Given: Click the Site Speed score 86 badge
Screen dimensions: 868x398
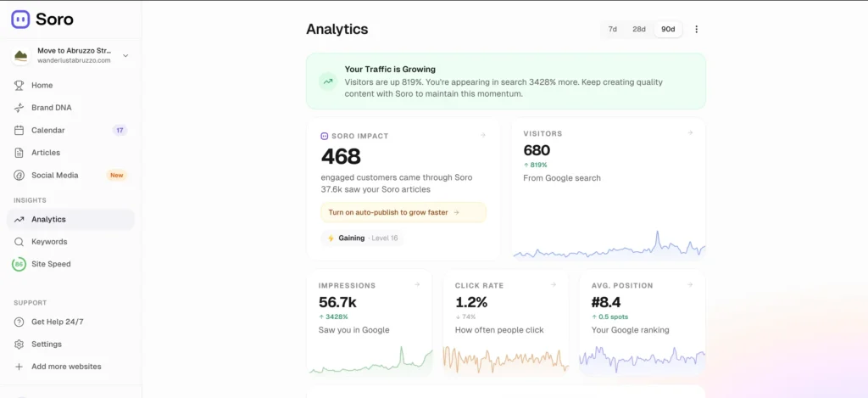Looking at the screenshot, I should [x=19, y=265].
